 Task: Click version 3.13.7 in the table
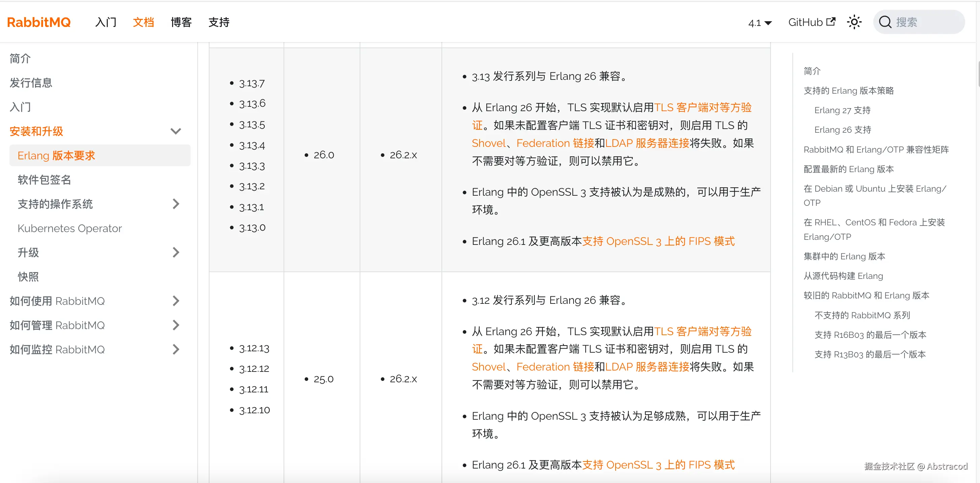tap(252, 83)
